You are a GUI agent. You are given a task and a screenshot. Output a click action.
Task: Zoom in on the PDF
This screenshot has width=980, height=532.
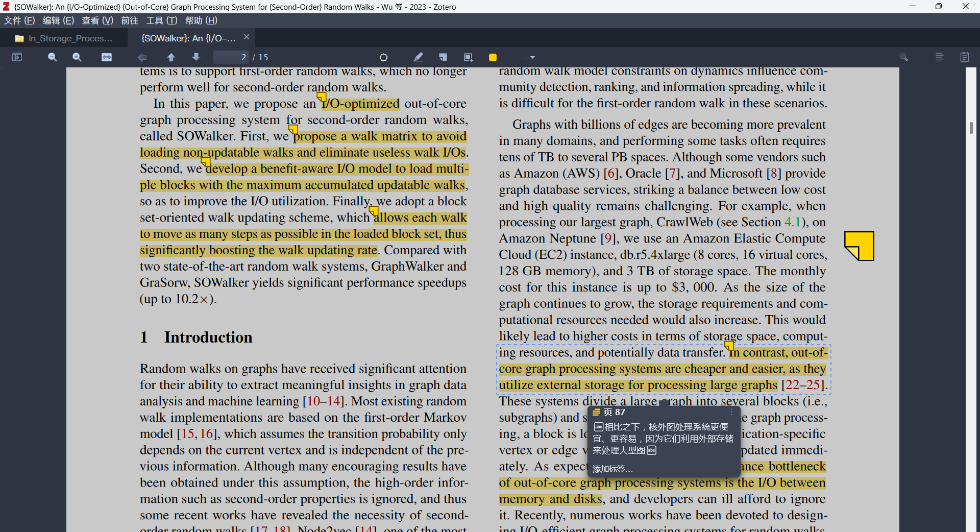(77, 57)
